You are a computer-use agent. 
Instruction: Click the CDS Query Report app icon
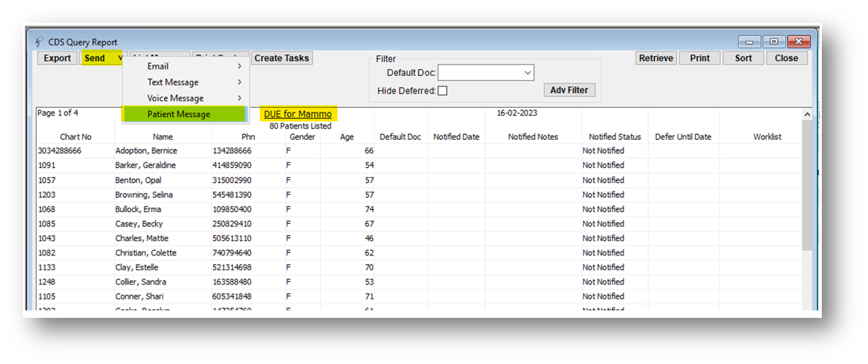click(40, 42)
